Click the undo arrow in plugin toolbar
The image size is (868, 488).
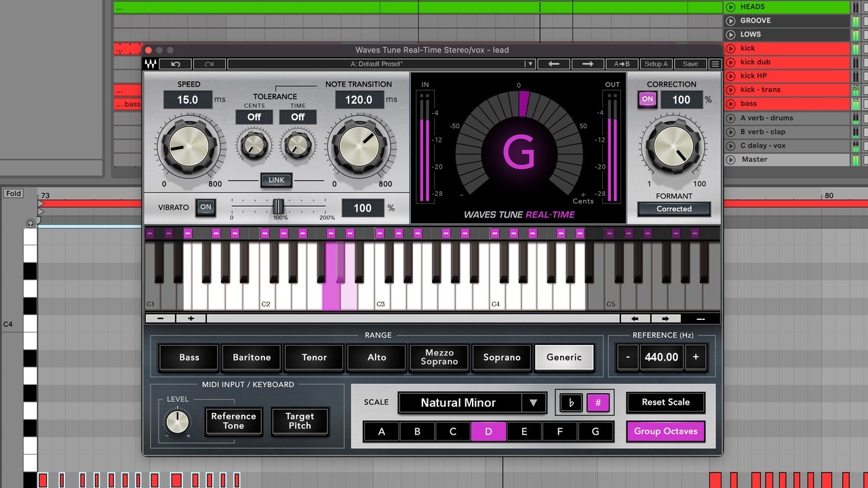(176, 64)
